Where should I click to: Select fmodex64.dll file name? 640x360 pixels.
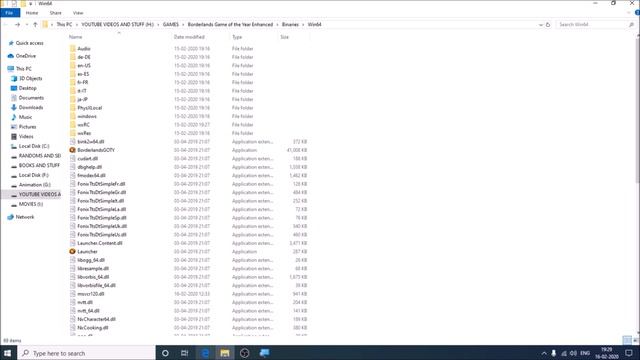[91, 176]
